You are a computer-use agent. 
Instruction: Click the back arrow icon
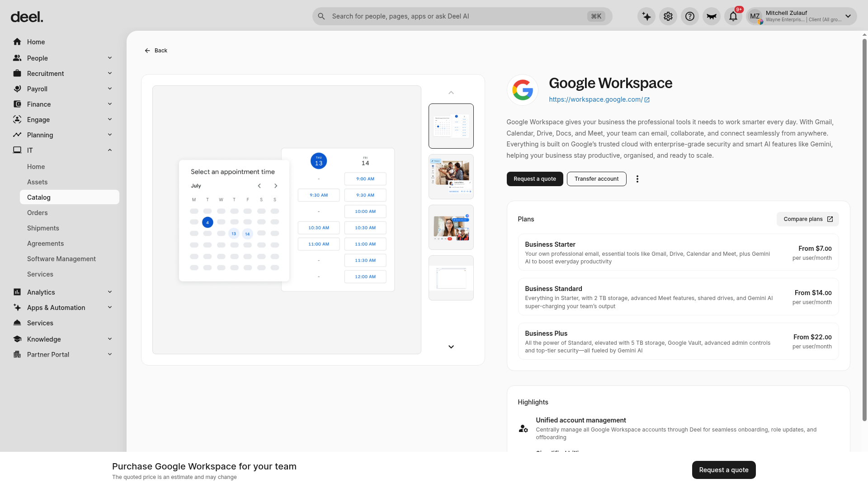[147, 51]
